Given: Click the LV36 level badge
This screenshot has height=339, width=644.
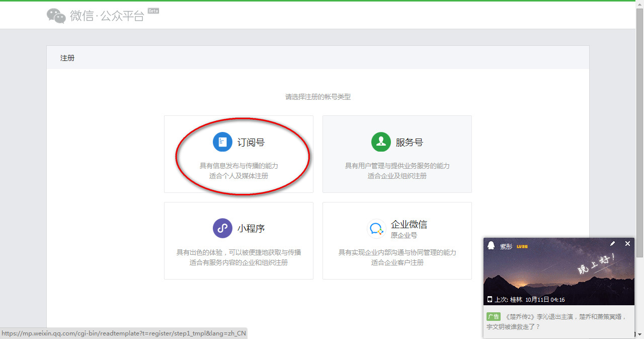Looking at the screenshot, I should click(x=522, y=246).
